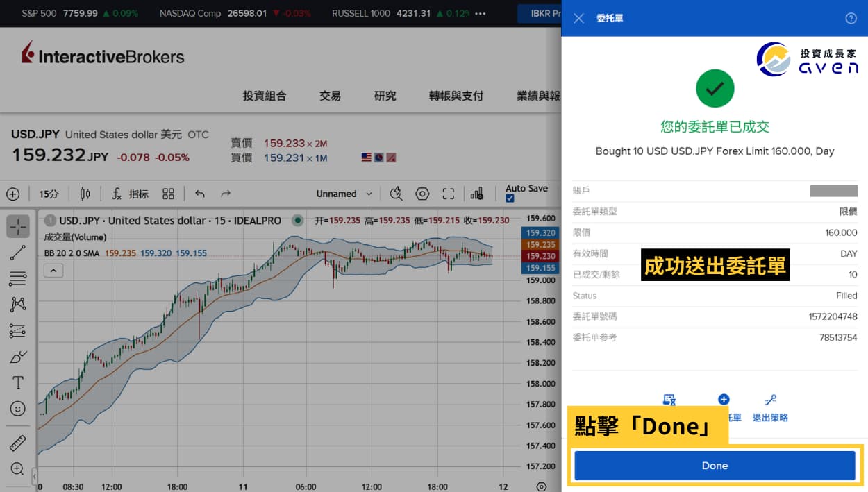Click order reference value 78513754
The image size is (868, 492).
tap(838, 338)
